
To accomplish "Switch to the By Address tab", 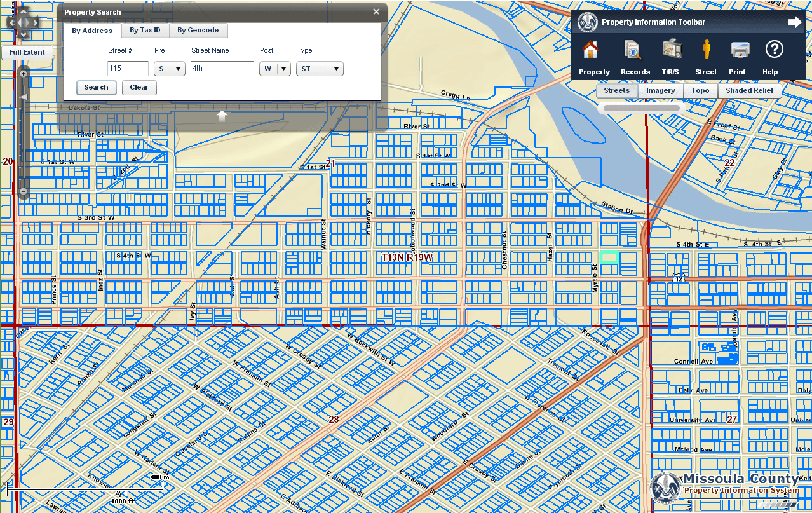I will (92, 31).
